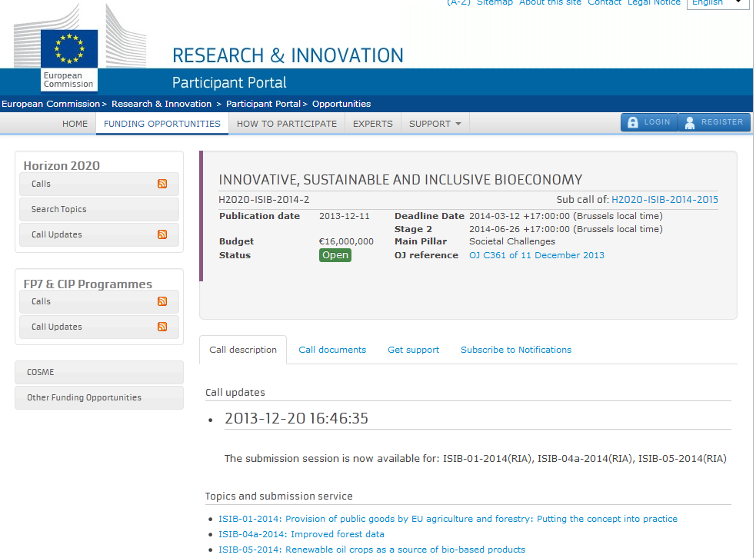Switch to the Call documents tab

pos(332,350)
